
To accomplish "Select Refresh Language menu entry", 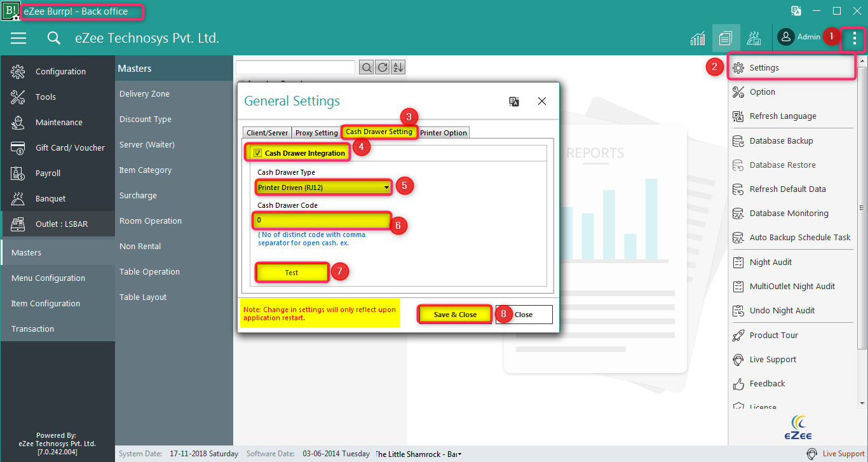I will 792,116.
